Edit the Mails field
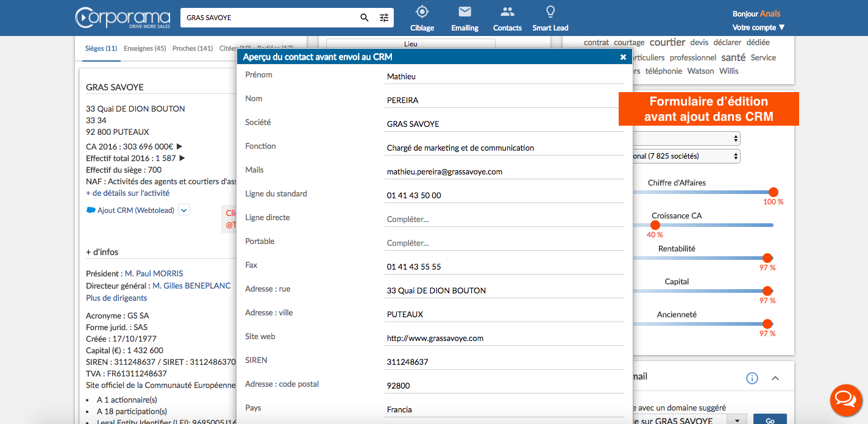This screenshot has width=868, height=424. coord(504,171)
